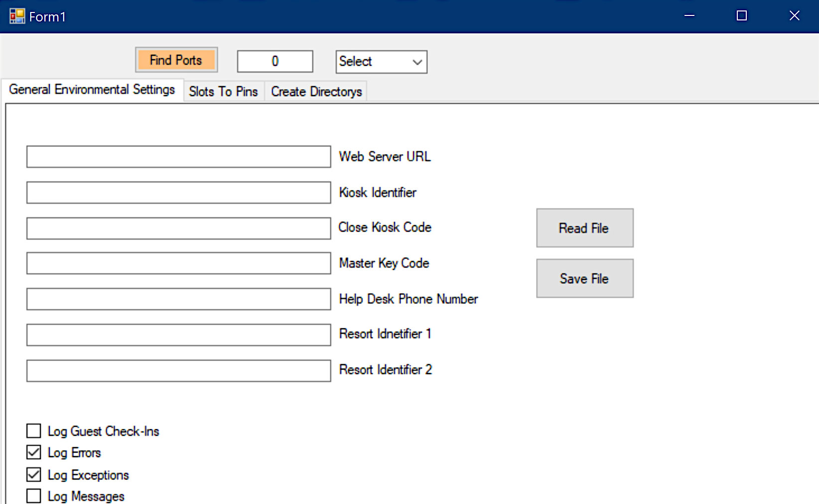The height and width of the screenshot is (504, 819).
Task: Enable the Log Guest Check-Ins checkbox
Action: tap(34, 431)
